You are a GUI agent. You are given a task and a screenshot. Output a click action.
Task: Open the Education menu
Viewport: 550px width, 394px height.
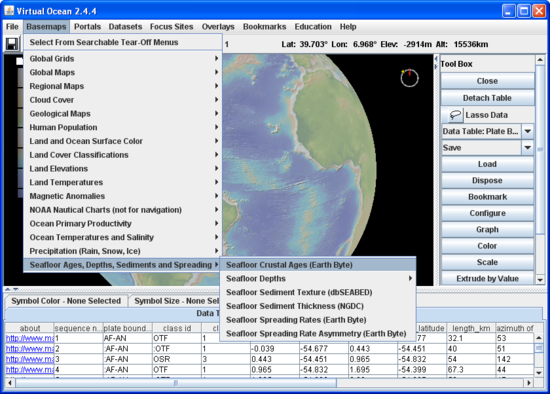click(x=313, y=27)
